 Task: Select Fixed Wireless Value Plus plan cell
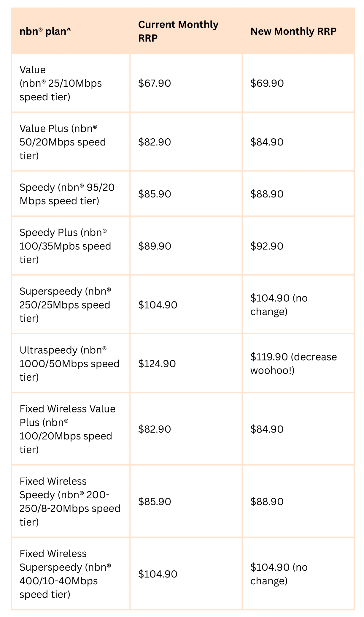(71, 429)
